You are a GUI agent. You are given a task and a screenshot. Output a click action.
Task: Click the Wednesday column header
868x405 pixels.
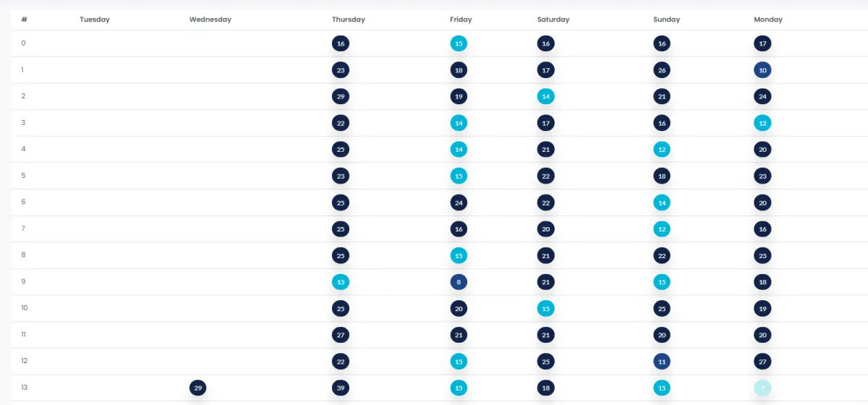(210, 20)
